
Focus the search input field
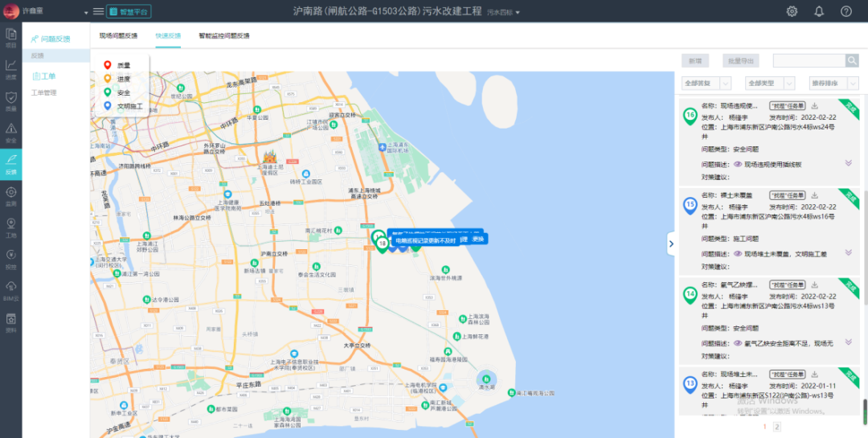click(809, 61)
